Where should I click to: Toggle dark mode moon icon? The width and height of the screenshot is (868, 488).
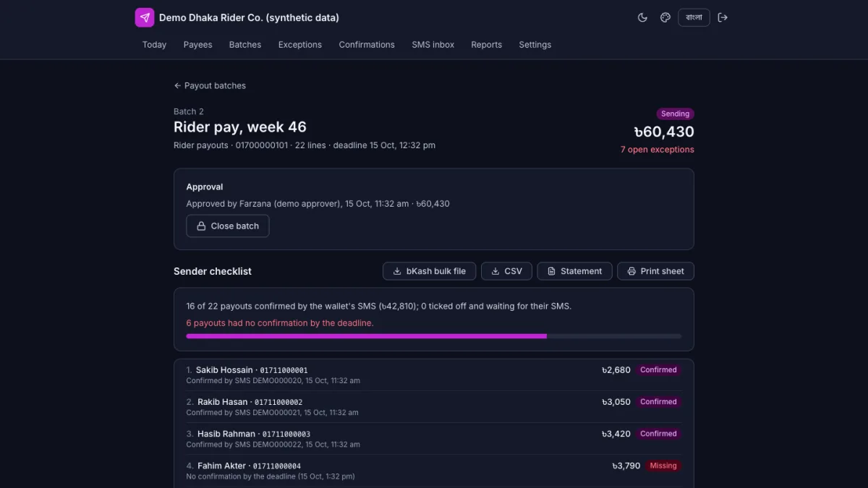coord(642,17)
